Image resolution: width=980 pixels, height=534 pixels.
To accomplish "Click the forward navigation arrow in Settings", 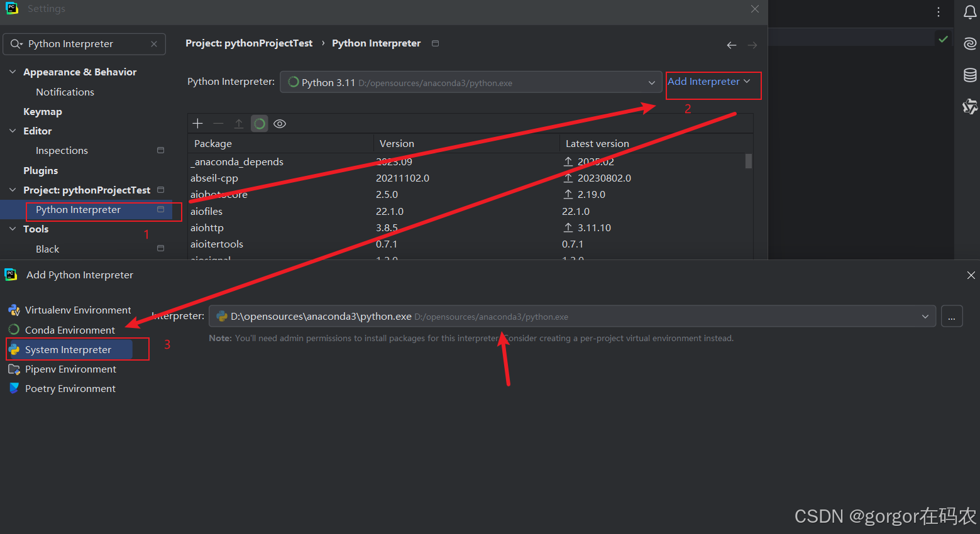I will click(752, 45).
